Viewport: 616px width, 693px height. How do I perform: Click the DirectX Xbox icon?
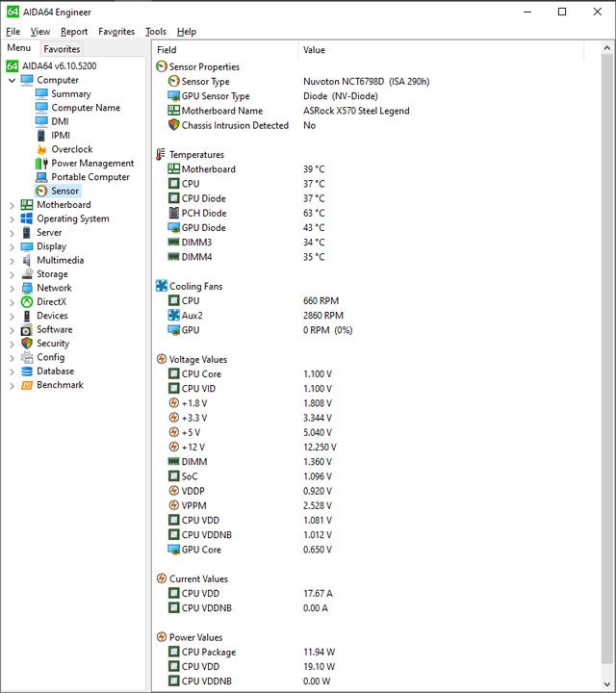click(27, 302)
